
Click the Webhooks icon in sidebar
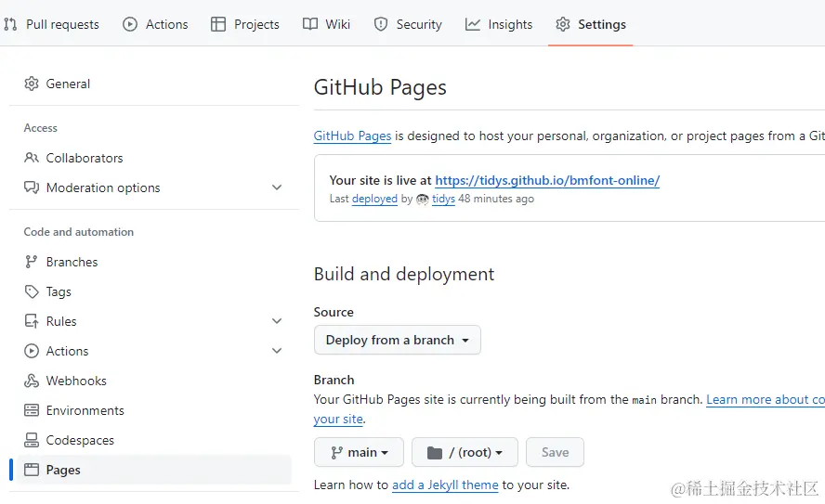[32, 381]
